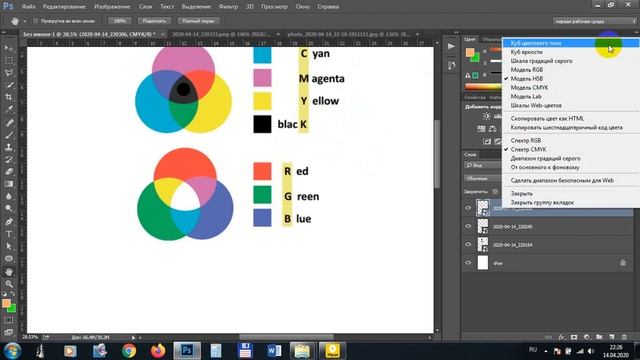Hide layer 2020-04-14_220104
This screenshot has height=360, width=640.
[468, 244]
